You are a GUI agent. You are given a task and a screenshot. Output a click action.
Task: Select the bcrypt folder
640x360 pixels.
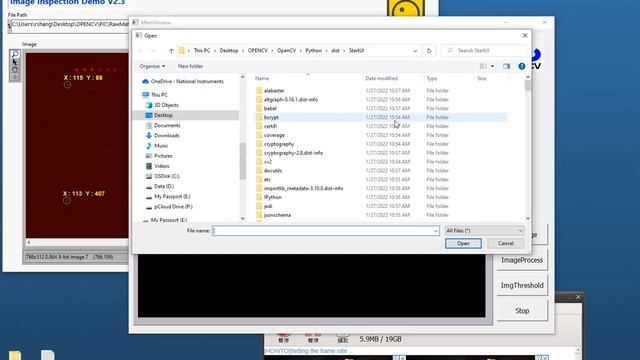coord(271,117)
